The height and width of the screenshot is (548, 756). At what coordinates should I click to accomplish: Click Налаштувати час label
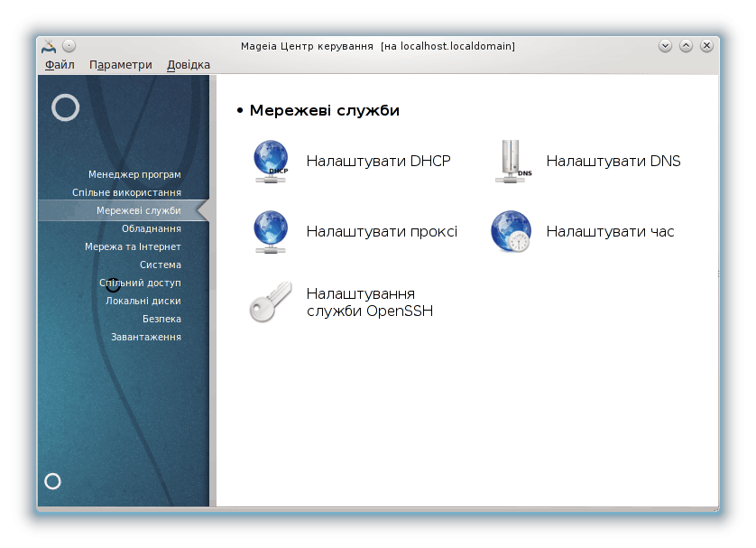(610, 231)
